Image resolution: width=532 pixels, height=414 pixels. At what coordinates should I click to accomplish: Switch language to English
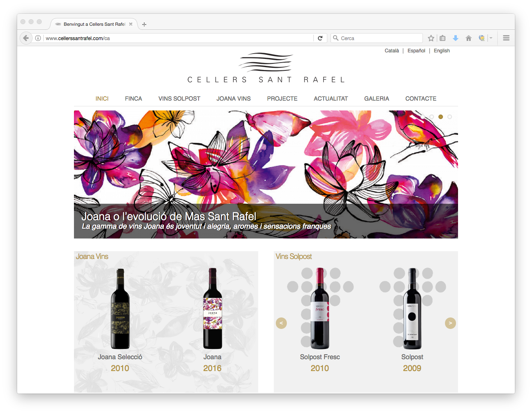pos(442,51)
